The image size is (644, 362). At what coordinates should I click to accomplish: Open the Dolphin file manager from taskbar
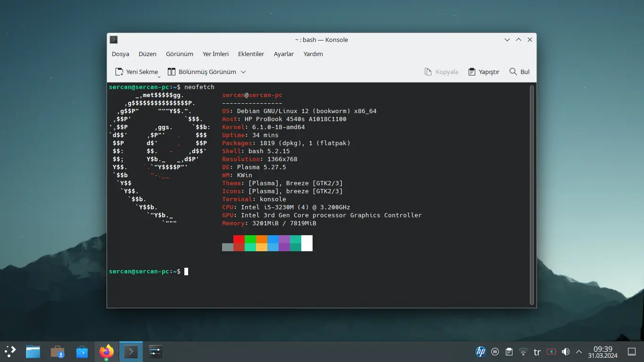click(33, 351)
